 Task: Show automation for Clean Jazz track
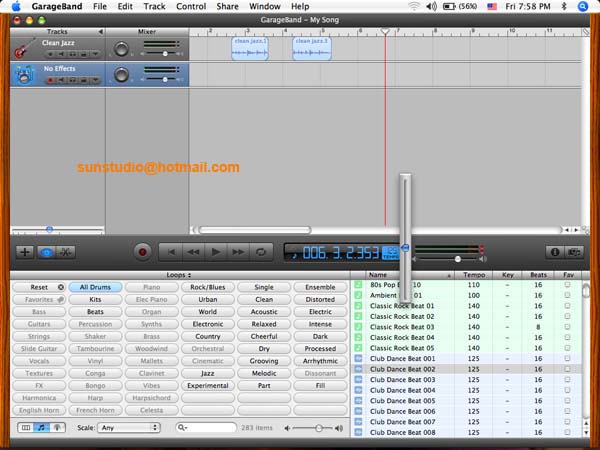click(95, 54)
